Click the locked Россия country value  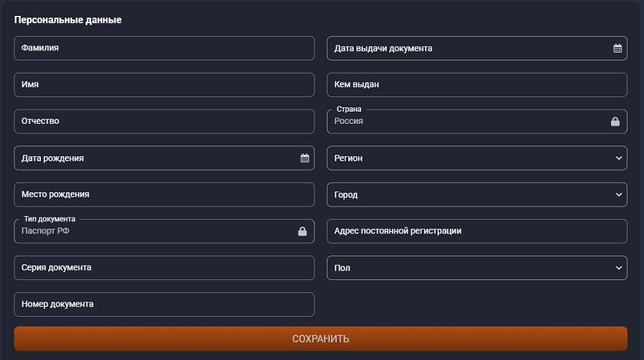348,121
